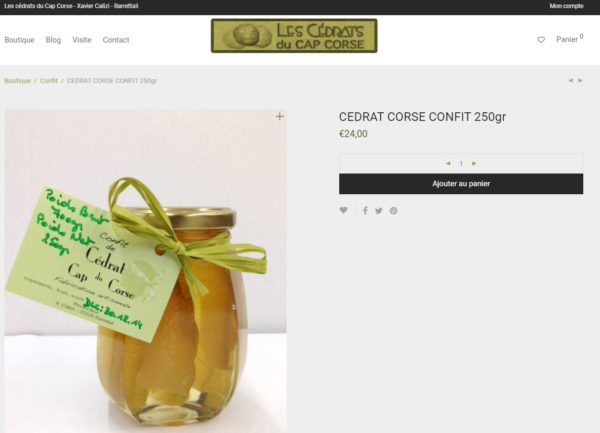This screenshot has height=433, width=600.
Task: Share product on Twitter
Action: tap(378, 211)
